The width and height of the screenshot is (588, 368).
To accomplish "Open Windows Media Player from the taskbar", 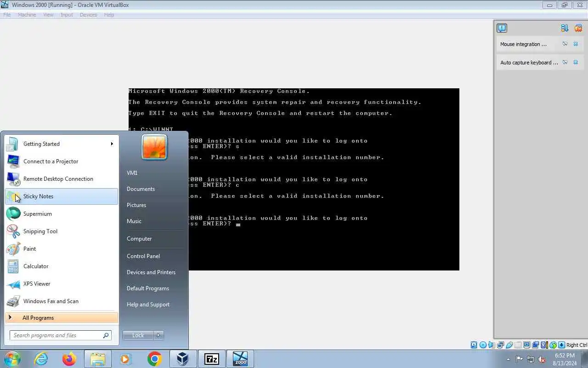I will [x=126, y=359].
